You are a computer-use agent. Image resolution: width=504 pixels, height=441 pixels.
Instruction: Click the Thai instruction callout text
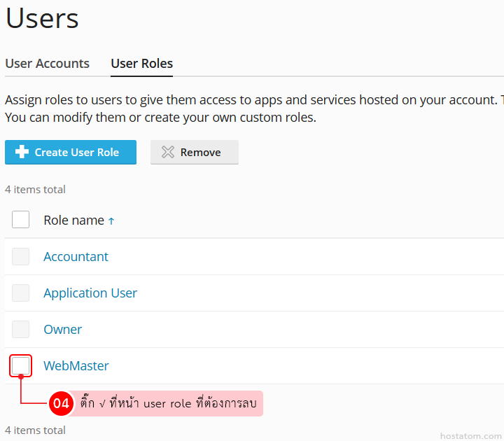[168, 404]
